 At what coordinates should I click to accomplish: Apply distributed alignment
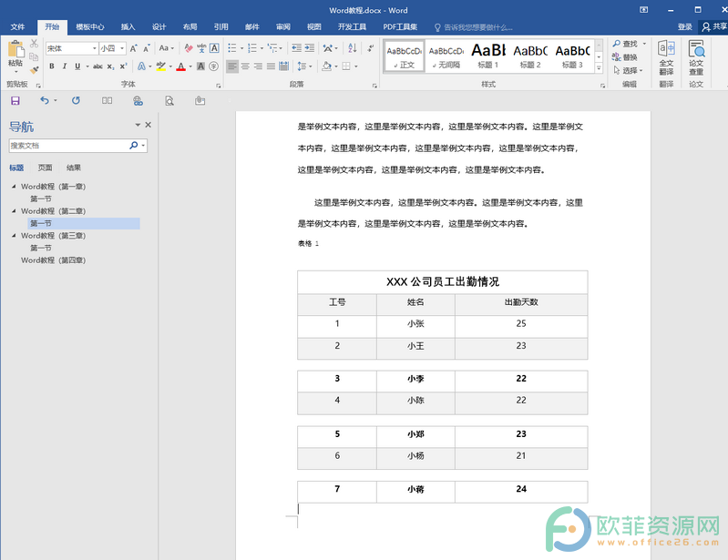click(x=284, y=66)
